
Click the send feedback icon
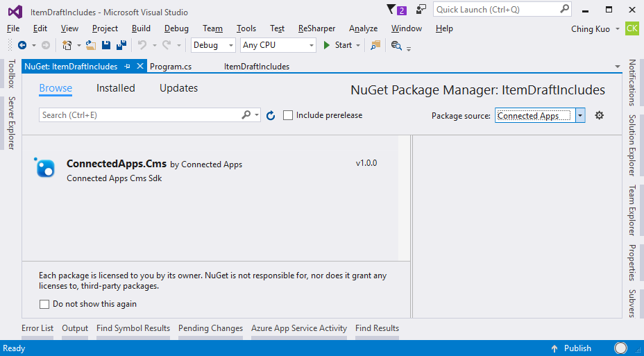[x=421, y=10]
